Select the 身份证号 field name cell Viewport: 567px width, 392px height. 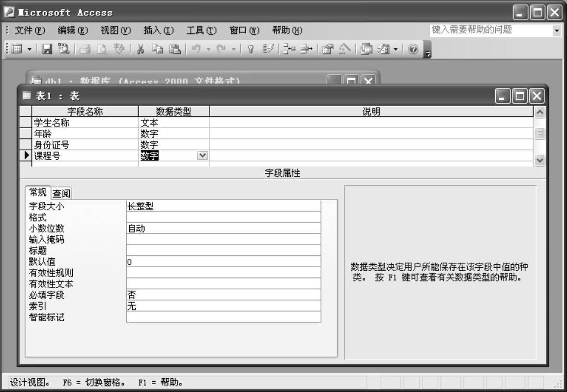(85, 144)
